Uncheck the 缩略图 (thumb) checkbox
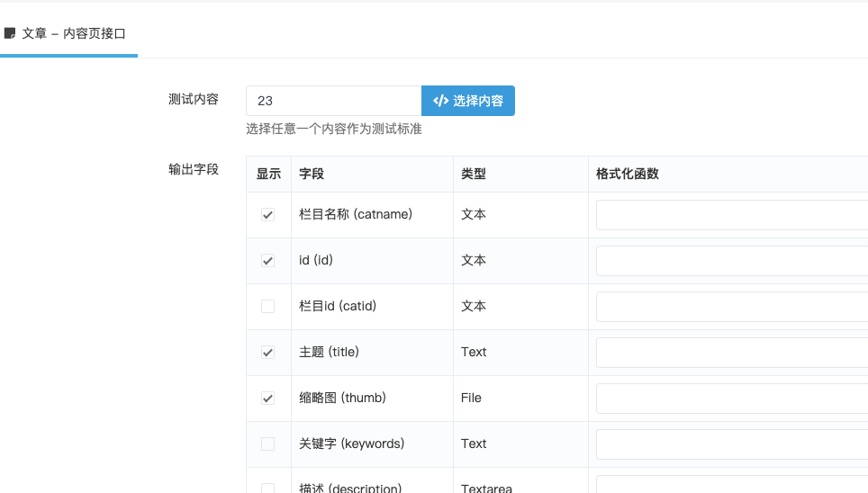Image resolution: width=868 pixels, height=493 pixels. tap(268, 399)
